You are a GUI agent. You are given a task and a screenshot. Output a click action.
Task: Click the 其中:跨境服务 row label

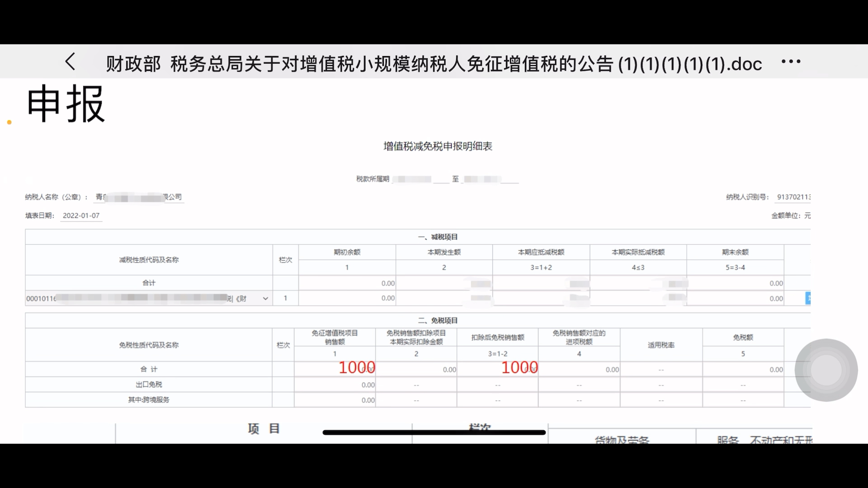pyautogui.click(x=149, y=400)
